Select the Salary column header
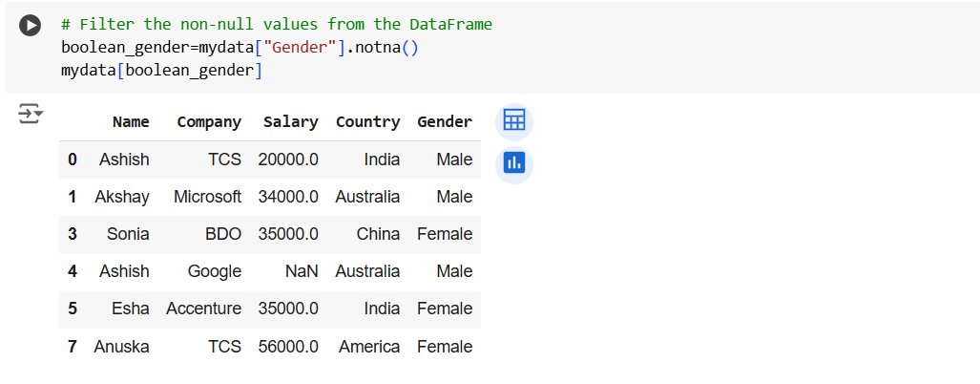 click(x=290, y=121)
